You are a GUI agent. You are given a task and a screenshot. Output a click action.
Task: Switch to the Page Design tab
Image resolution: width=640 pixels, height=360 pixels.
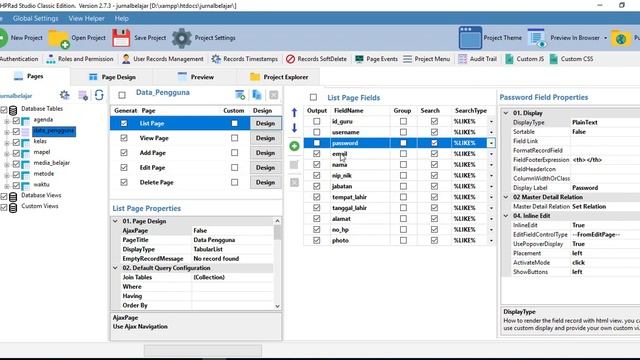click(x=112, y=77)
